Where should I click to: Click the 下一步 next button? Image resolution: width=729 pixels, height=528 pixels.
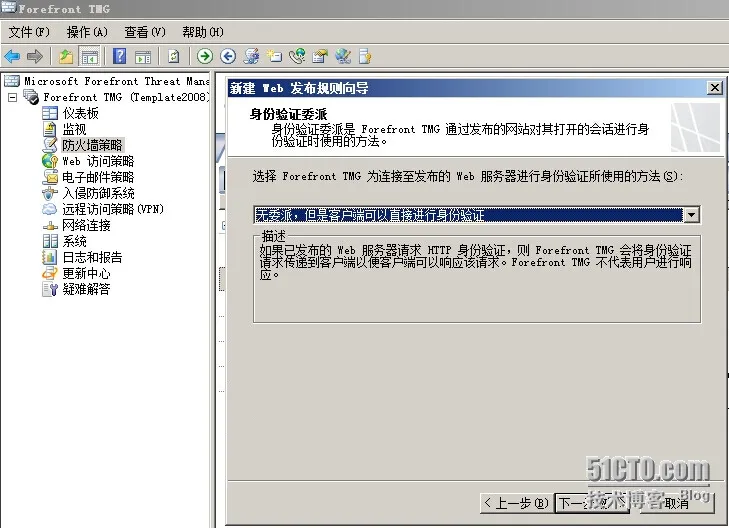tap(592, 503)
